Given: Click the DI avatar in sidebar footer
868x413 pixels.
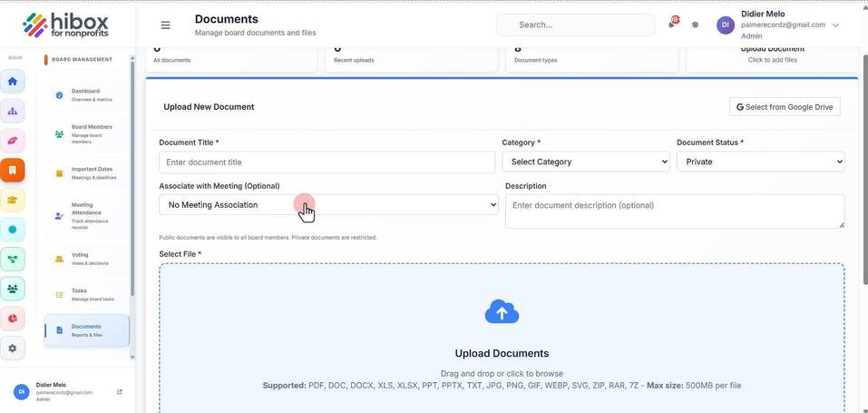Looking at the screenshot, I should tap(21, 392).
